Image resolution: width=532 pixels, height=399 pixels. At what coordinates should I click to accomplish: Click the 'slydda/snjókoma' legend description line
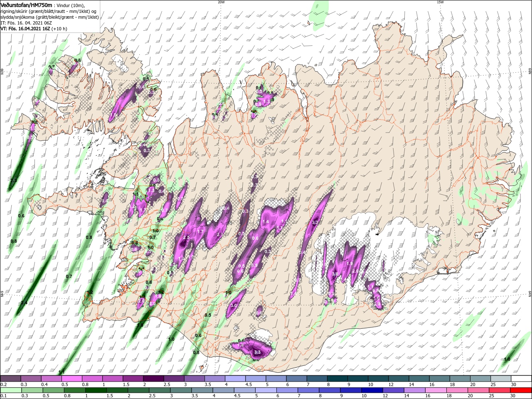point(49,17)
